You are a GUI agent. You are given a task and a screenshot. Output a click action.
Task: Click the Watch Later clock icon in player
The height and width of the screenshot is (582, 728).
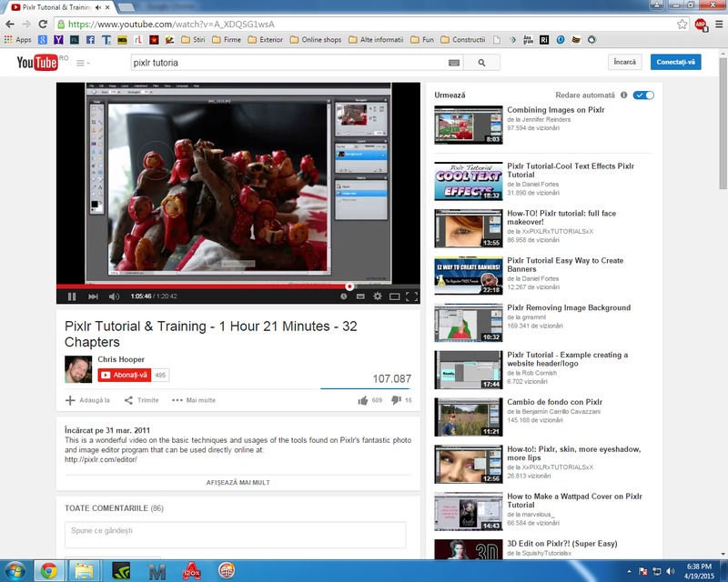click(x=344, y=296)
